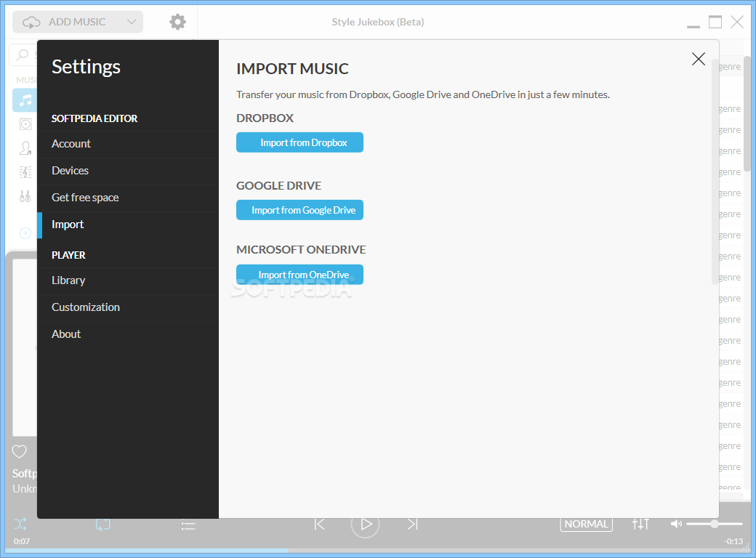Click the 'Settings' dialog title

point(86,67)
